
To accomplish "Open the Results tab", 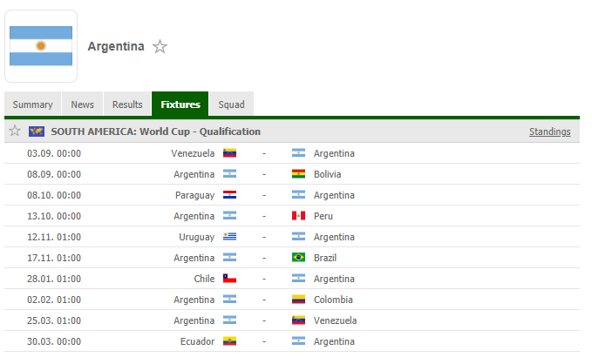I will click(x=127, y=104).
